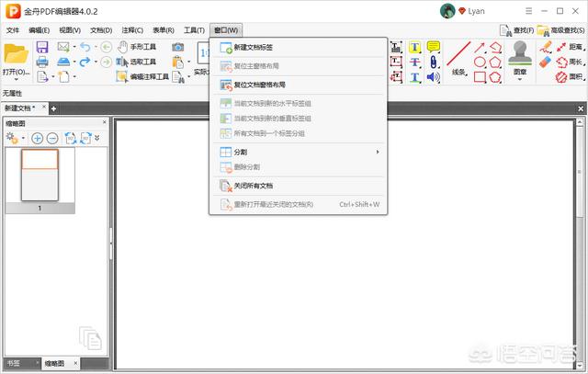588x374 pixels.
Task: Click the Print icon
Action: tap(42, 62)
